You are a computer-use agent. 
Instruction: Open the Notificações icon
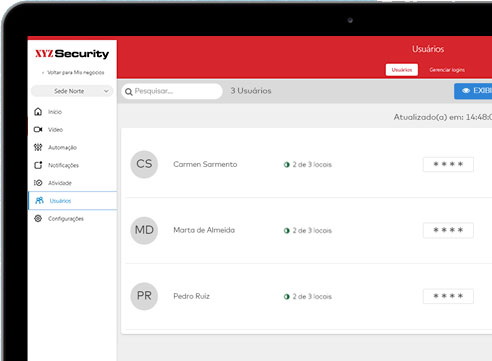click(x=38, y=165)
